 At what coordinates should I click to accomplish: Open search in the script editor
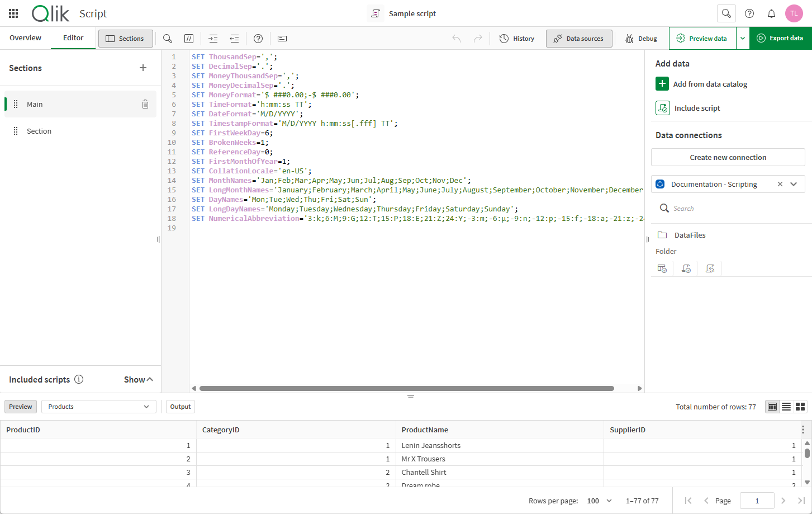pyautogui.click(x=167, y=38)
